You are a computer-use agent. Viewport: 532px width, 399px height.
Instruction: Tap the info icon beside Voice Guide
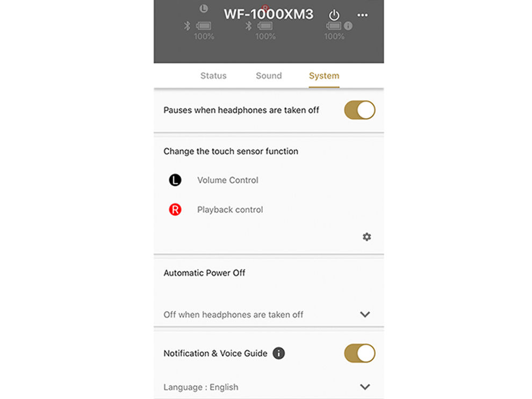[278, 353]
